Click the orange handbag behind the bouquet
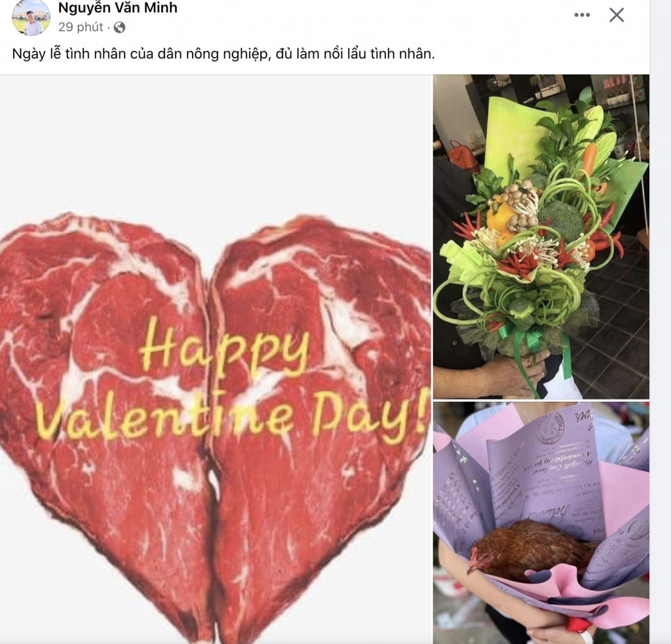 [x=462, y=155]
